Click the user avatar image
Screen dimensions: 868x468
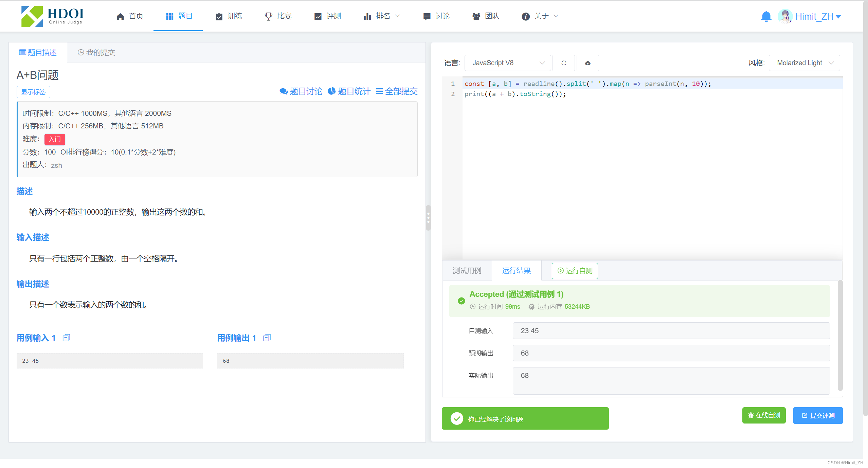[785, 16]
